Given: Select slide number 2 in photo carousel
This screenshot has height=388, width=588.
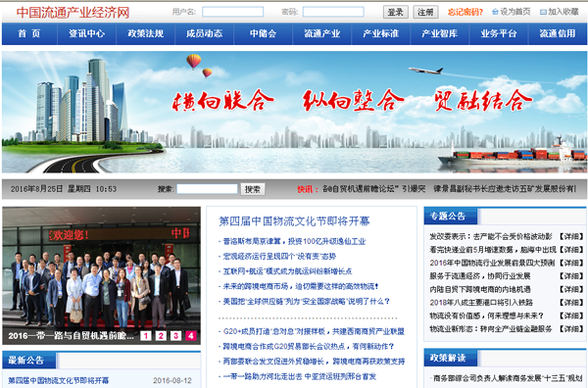Looking at the screenshot, I should point(161,335).
